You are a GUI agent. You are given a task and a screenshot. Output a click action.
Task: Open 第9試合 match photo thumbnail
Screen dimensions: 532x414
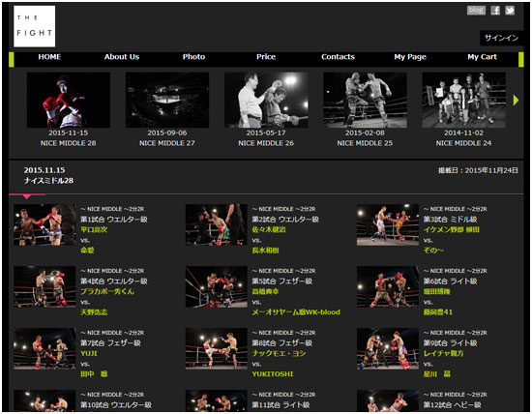388,348
